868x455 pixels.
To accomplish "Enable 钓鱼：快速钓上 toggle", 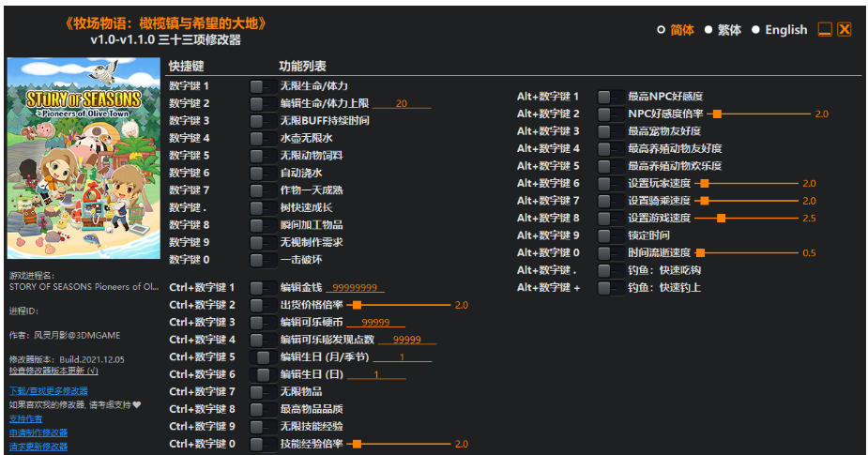I will pyautogui.click(x=610, y=288).
